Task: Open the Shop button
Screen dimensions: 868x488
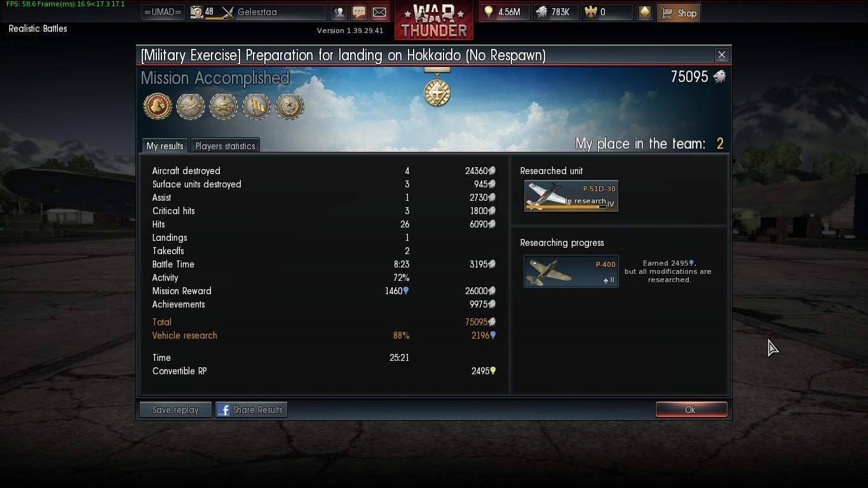Action: tap(678, 12)
